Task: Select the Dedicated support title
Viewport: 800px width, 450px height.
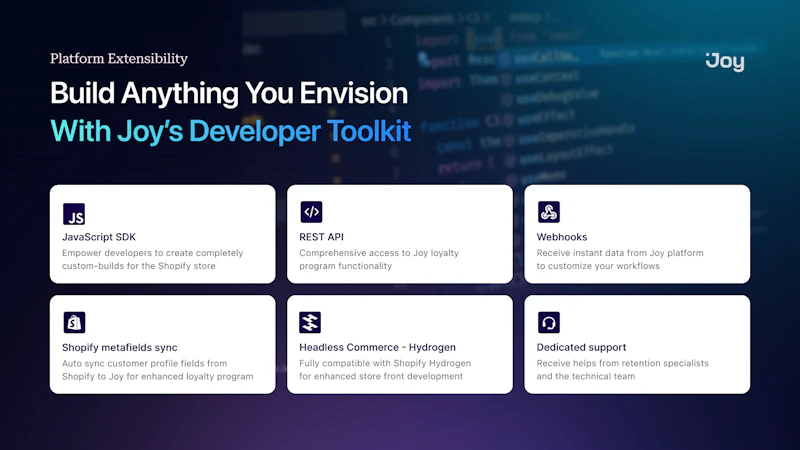Action: pos(581,347)
